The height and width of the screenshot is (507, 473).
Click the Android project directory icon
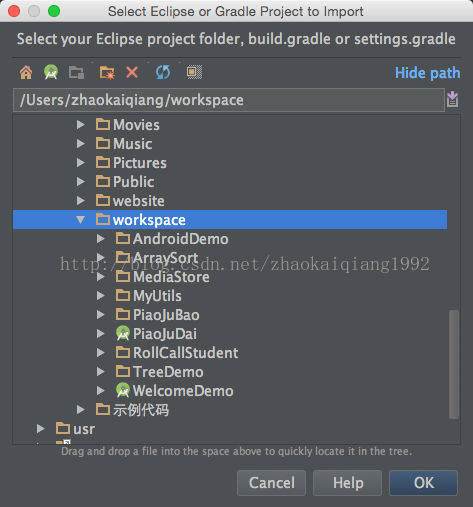coord(51,72)
